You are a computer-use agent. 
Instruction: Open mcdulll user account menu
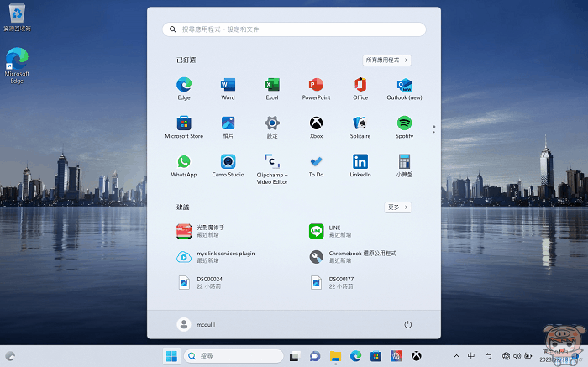click(x=196, y=324)
